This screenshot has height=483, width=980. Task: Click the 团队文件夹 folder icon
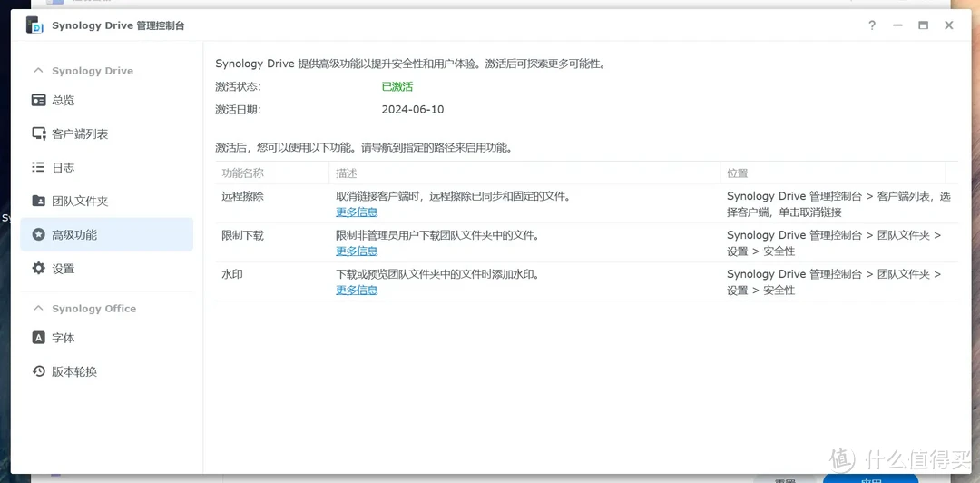[39, 202]
